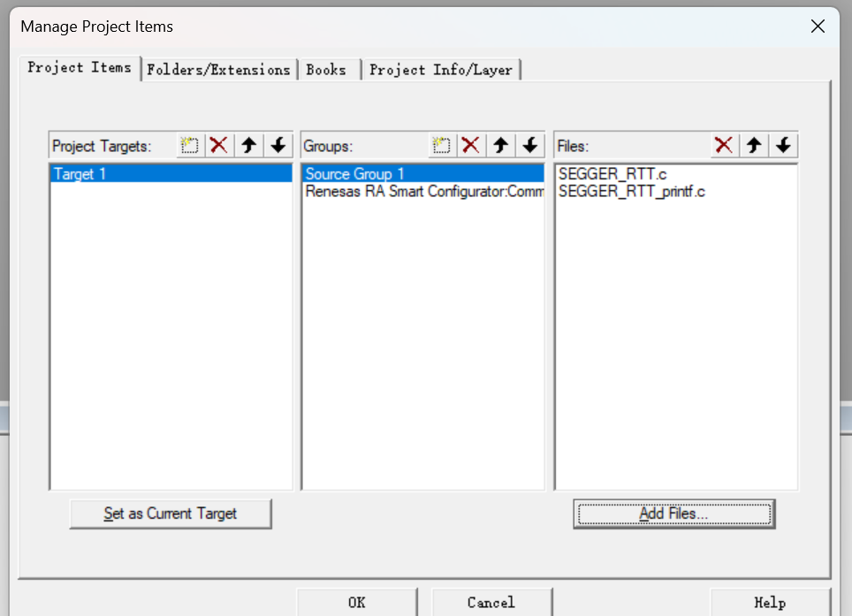
Task: Close the Manage Project Items dialog
Action: [818, 27]
